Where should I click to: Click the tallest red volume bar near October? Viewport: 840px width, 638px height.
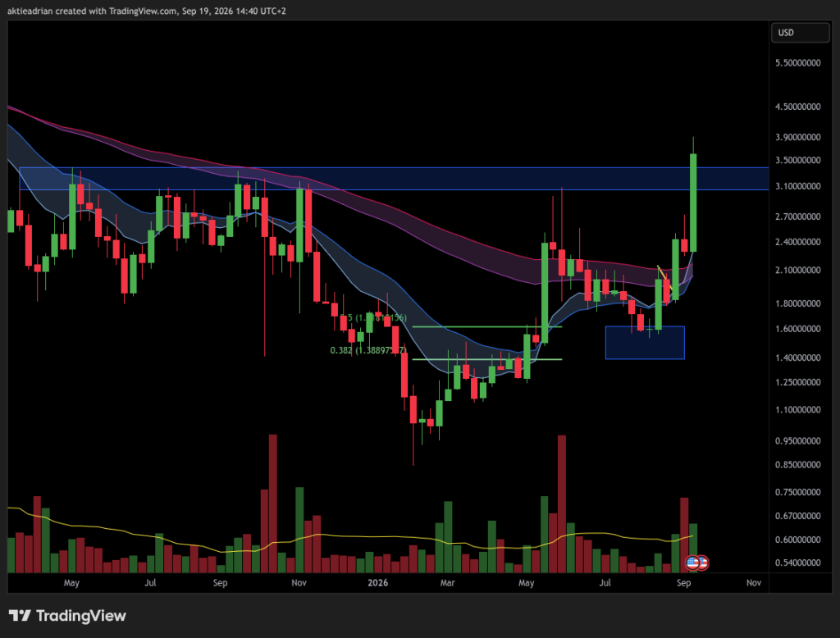272,504
